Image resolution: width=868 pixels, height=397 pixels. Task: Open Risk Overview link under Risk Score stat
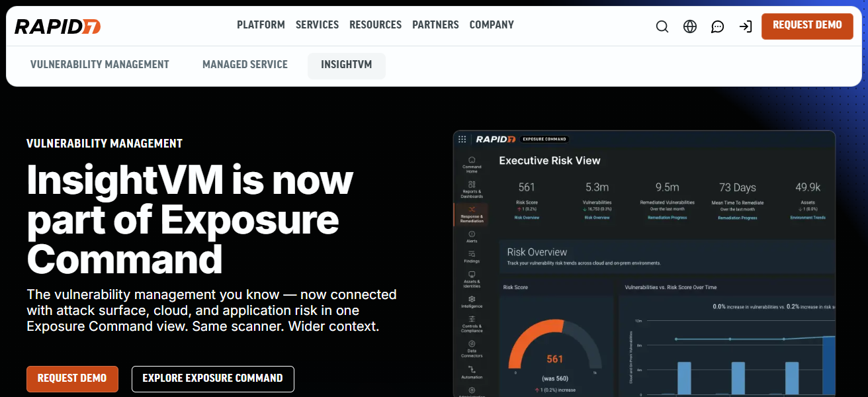coord(527,217)
